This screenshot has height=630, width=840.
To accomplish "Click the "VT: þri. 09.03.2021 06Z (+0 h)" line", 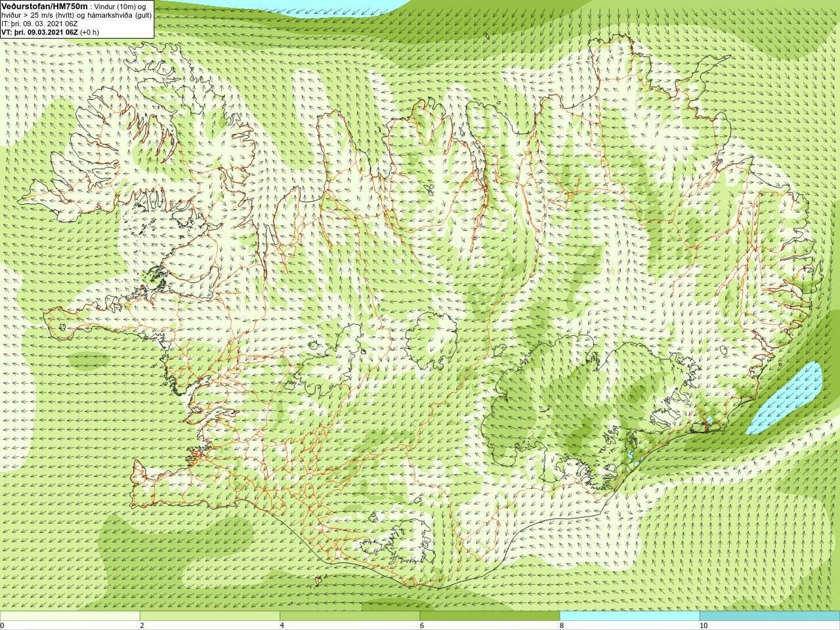I will (x=51, y=32).
